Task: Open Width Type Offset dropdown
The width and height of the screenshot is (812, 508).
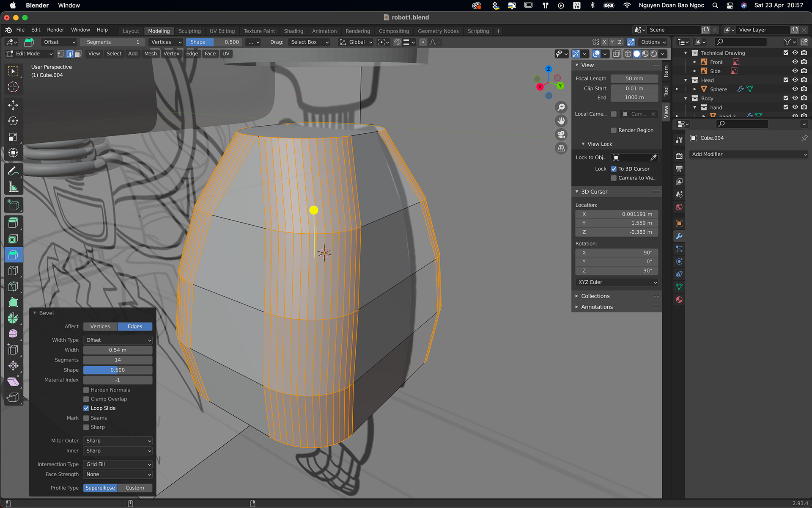Action: tap(118, 340)
